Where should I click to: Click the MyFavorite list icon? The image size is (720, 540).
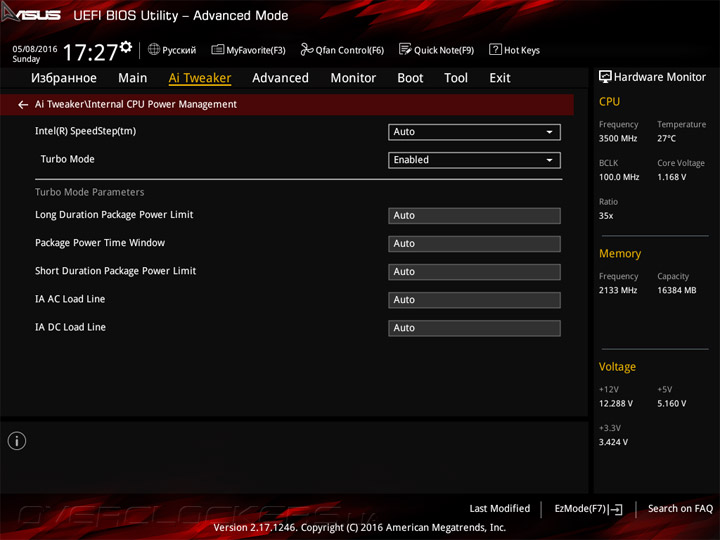(218, 50)
